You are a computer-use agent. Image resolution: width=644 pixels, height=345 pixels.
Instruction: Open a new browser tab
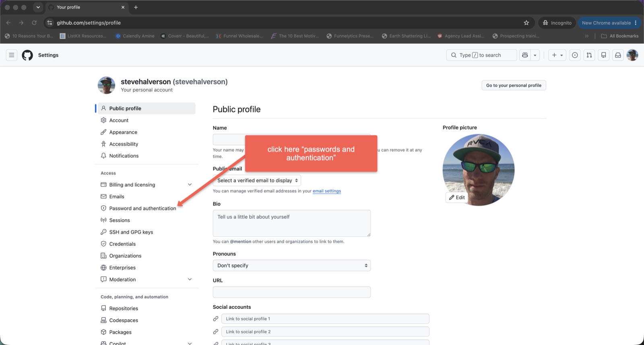pos(136,7)
